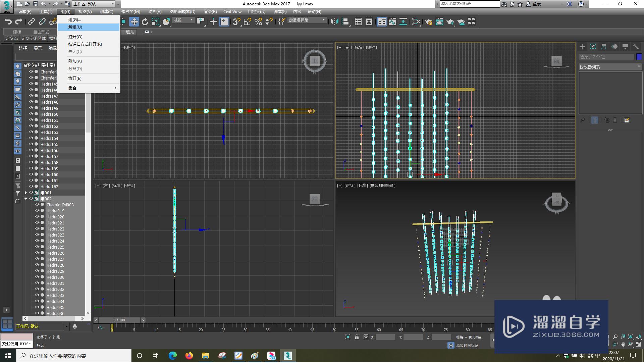The height and width of the screenshot is (363, 644).
Task: Expand the 组001 group node
Action: [25, 193]
